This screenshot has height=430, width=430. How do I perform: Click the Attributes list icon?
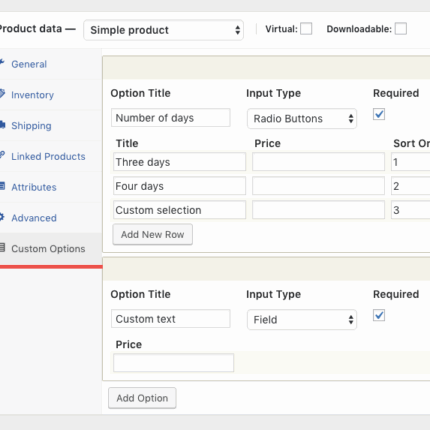pos(2,186)
